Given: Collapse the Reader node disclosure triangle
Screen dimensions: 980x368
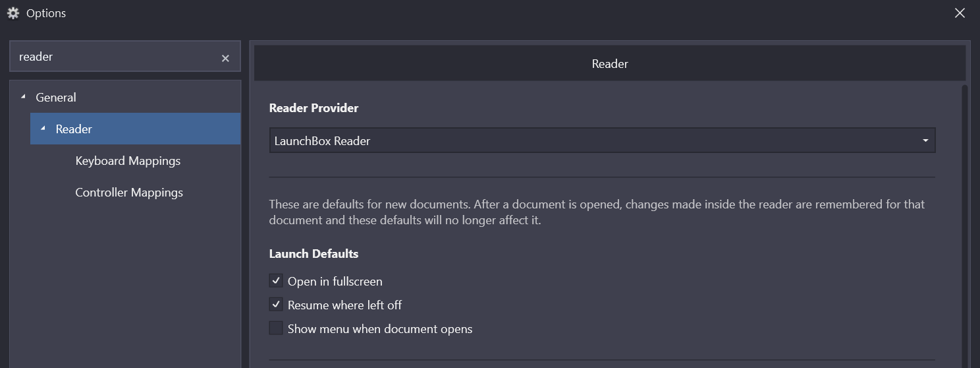Looking at the screenshot, I should point(43,128).
